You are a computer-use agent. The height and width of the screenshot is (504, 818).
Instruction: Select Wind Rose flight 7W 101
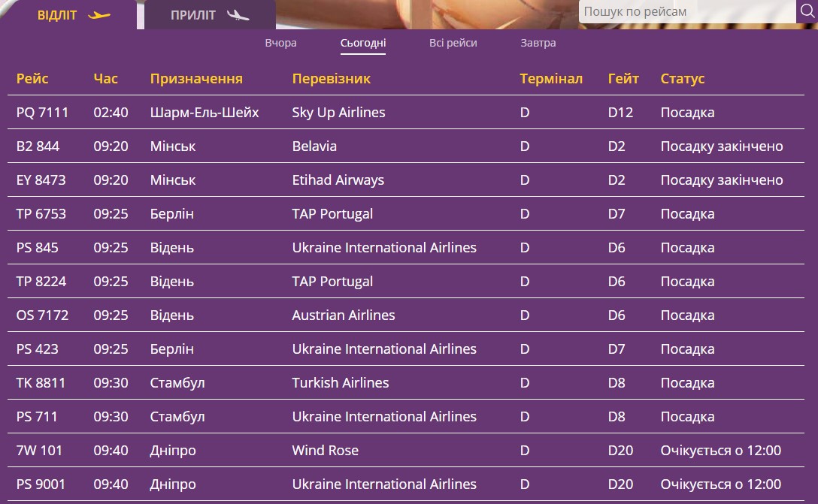pos(40,451)
